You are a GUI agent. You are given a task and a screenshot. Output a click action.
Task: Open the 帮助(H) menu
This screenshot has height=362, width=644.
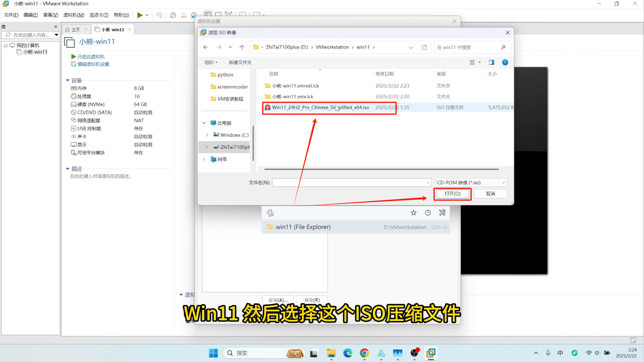tap(121, 15)
